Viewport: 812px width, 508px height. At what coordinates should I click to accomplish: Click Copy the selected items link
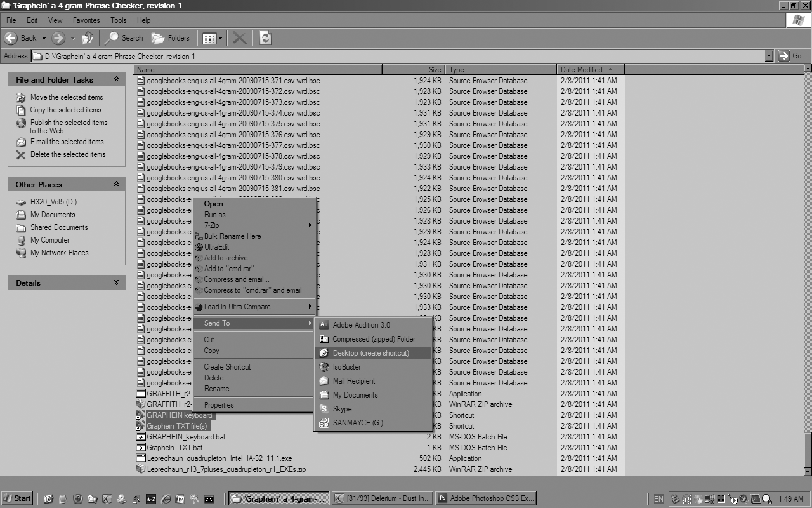point(66,110)
